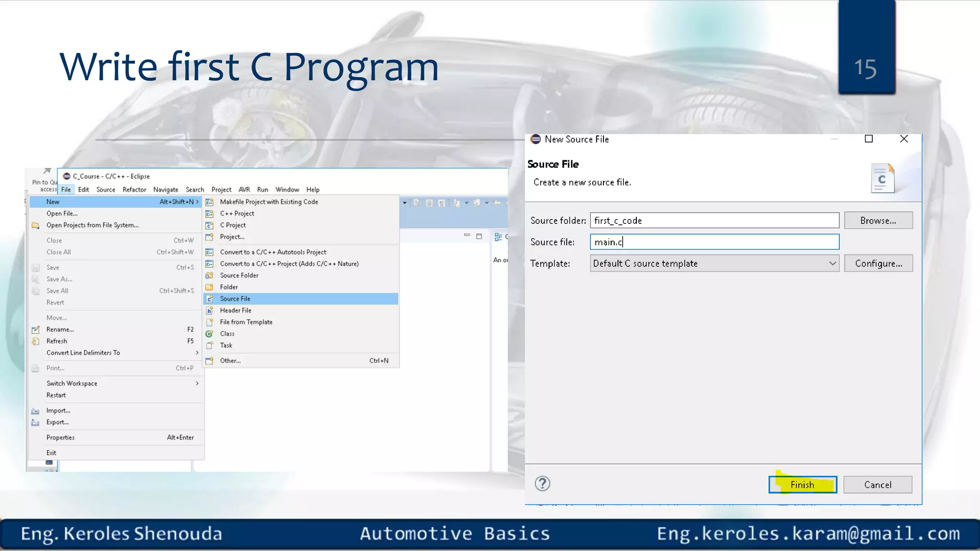Screen dimensions: 980x551
Task: Select Exit in File menu
Action: click(x=116, y=453)
